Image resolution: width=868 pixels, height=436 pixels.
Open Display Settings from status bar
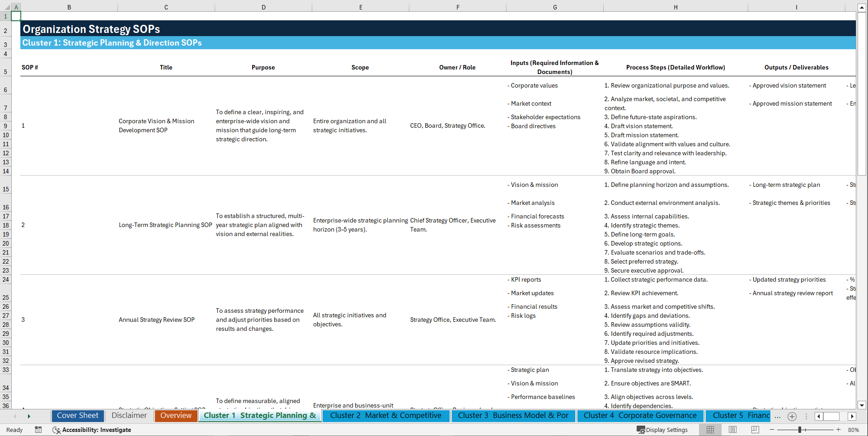tap(662, 430)
